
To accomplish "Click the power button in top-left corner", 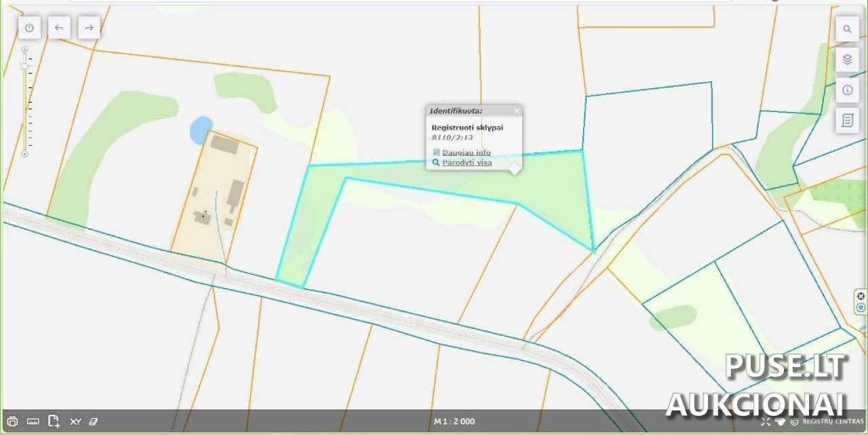I will click(x=29, y=28).
